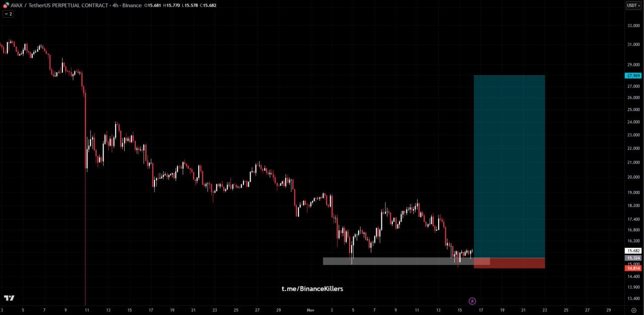Select the 15.682 current price label
This screenshot has width=644, height=315.
[632, 251]
